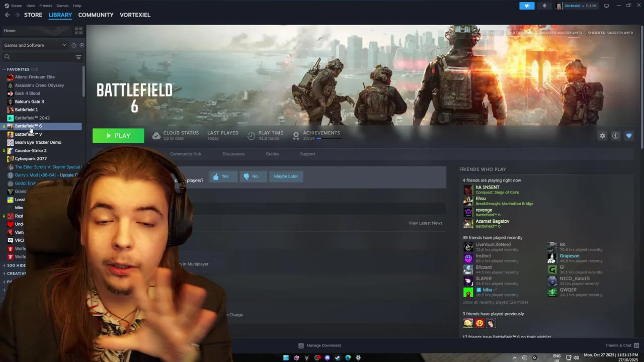
Task: Click the SHOOTER SINGLEPLAYER tag
Action: coord(610,33)
